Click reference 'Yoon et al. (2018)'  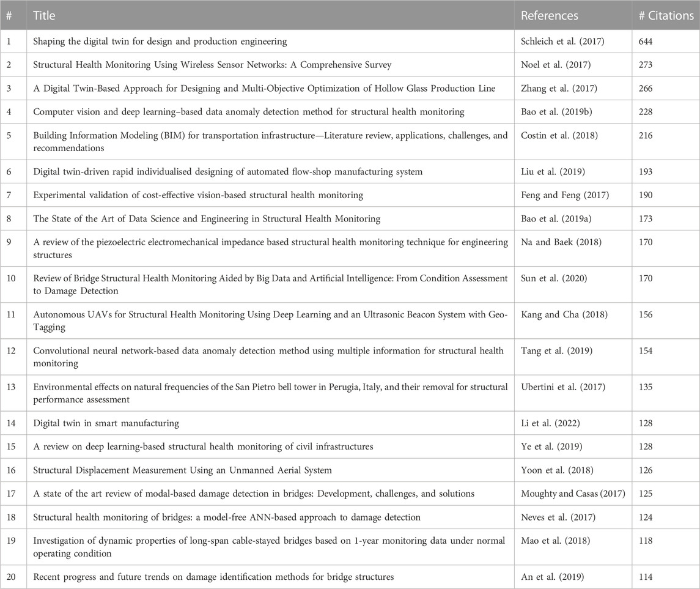[557, 470]
